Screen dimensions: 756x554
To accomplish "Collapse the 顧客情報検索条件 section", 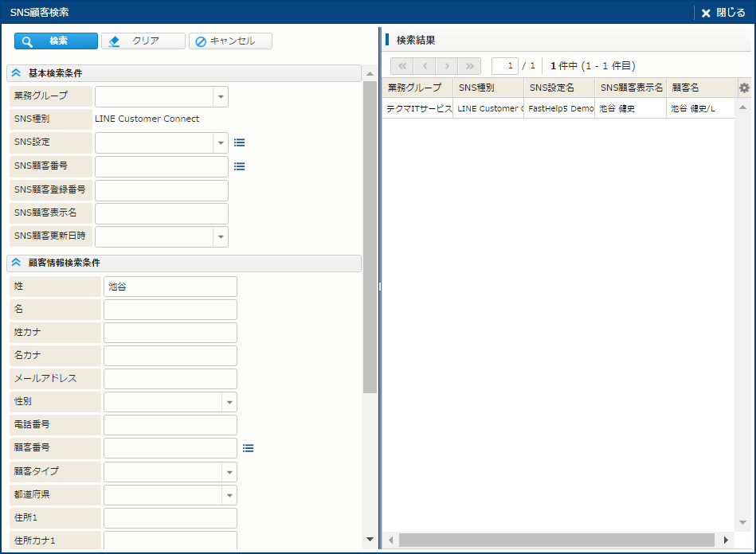I will (x=16, y=263).
